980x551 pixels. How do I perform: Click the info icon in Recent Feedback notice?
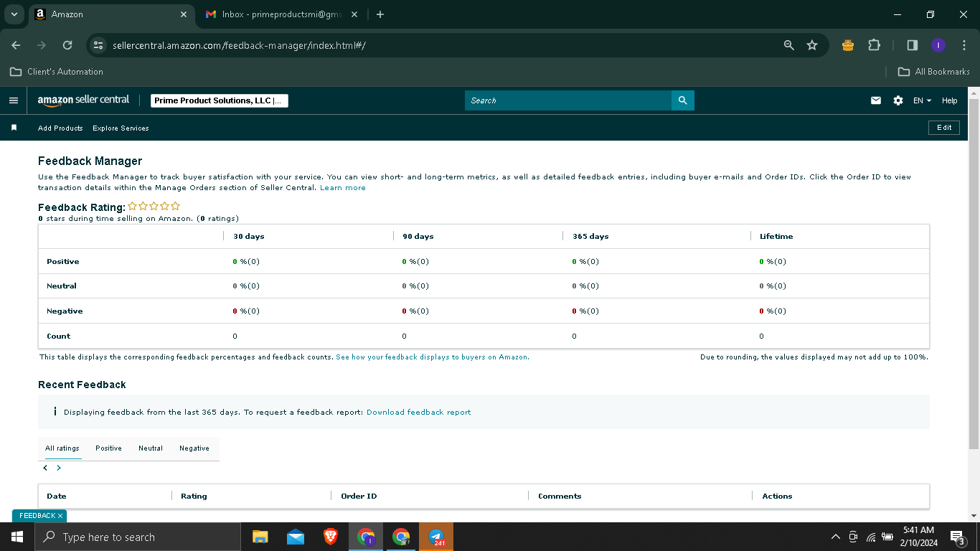coord(55,412)
